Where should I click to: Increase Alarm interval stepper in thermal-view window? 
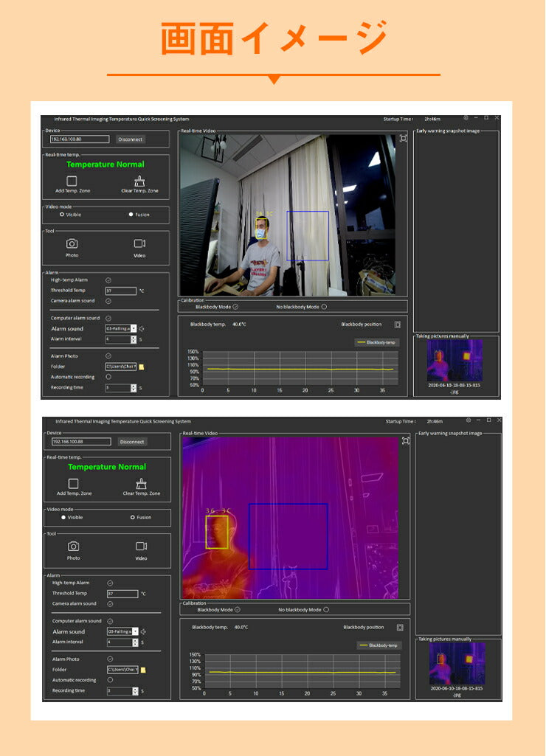tap(135, 640)
